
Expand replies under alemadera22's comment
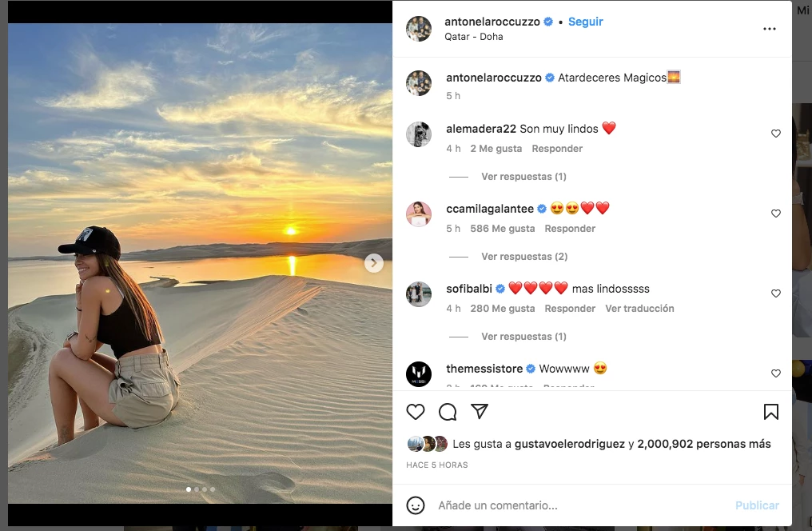(523, 177)
